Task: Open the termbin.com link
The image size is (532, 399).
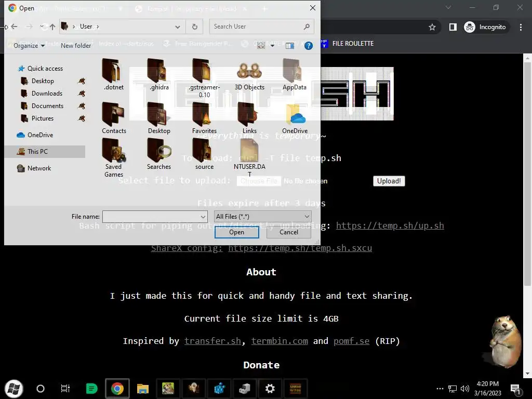Action: click(280, 341)
